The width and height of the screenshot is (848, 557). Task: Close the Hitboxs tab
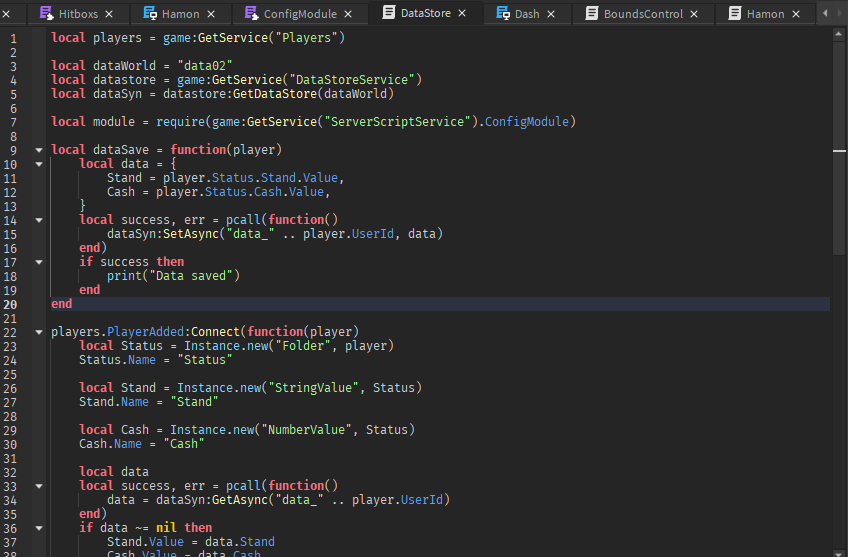(x=109, y=14)
